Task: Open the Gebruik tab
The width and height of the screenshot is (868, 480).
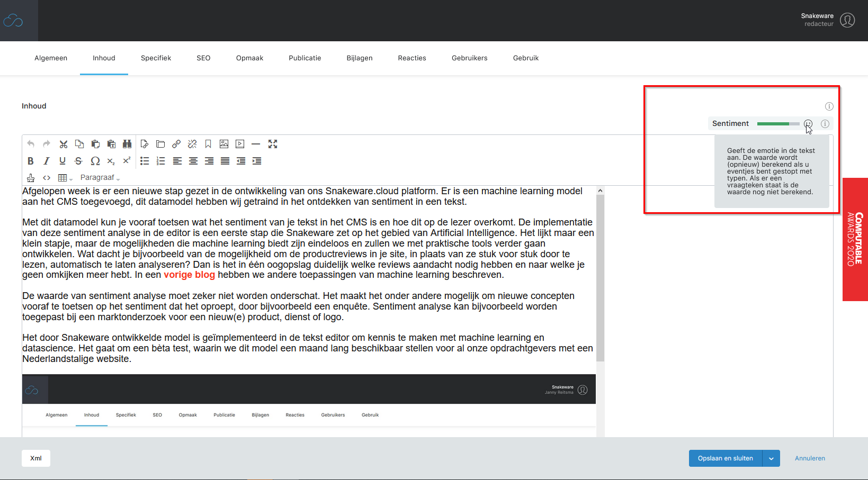Action: coord(526,58)
